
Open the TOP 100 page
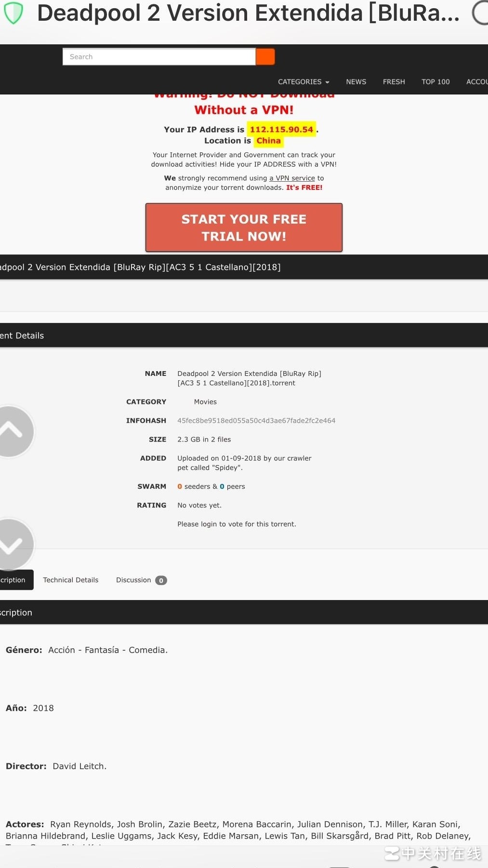[x=435, y=82]
